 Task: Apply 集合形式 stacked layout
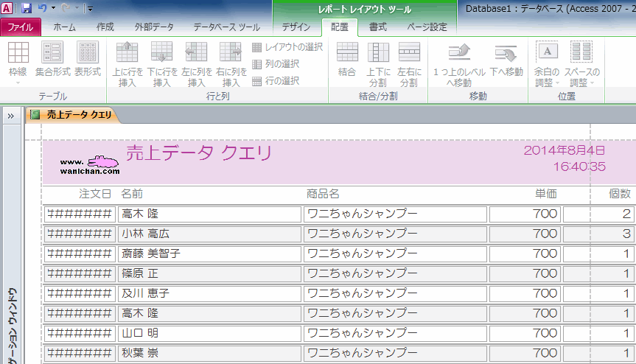pos(53,59)
